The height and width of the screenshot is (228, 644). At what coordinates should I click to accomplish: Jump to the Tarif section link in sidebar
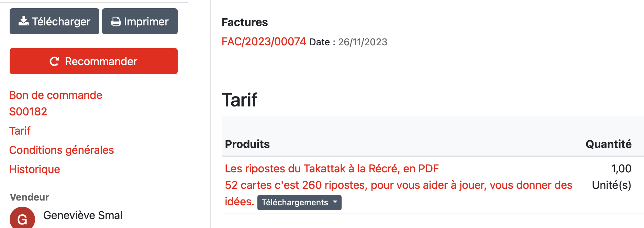point(20,131)
